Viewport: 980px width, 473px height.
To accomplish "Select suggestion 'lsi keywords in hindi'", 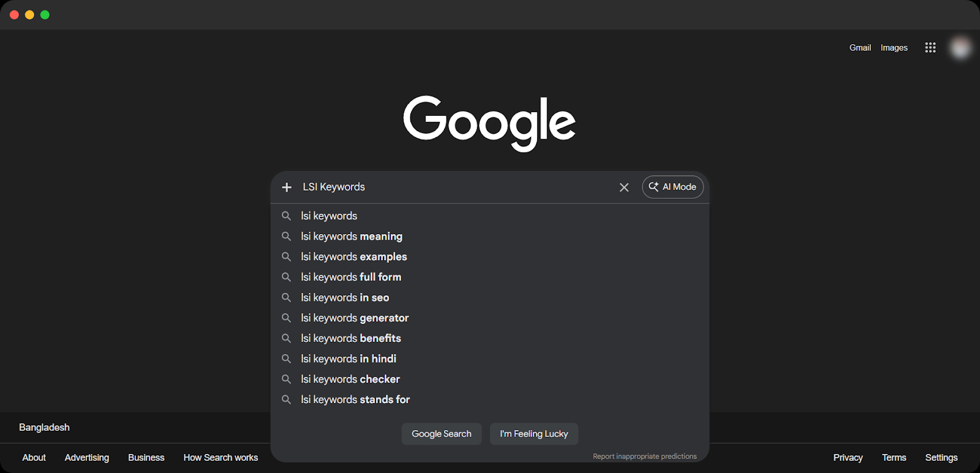I will point(490,359).
